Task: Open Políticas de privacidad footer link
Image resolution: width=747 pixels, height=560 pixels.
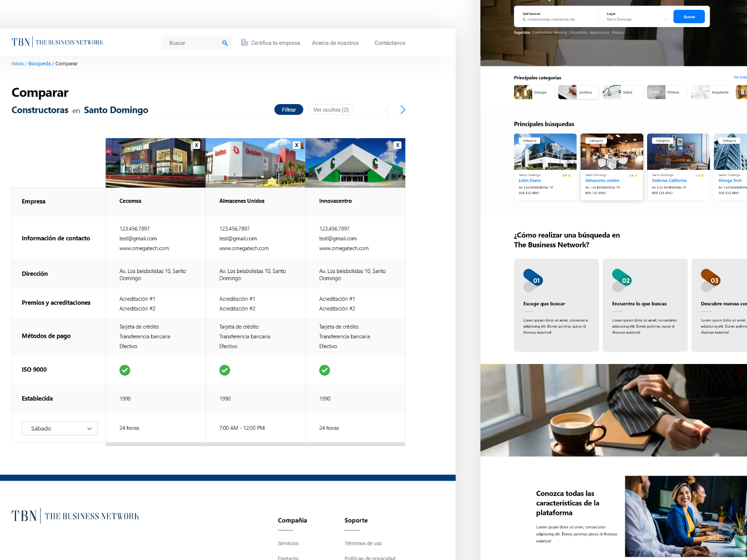Action: click(370, 558)
